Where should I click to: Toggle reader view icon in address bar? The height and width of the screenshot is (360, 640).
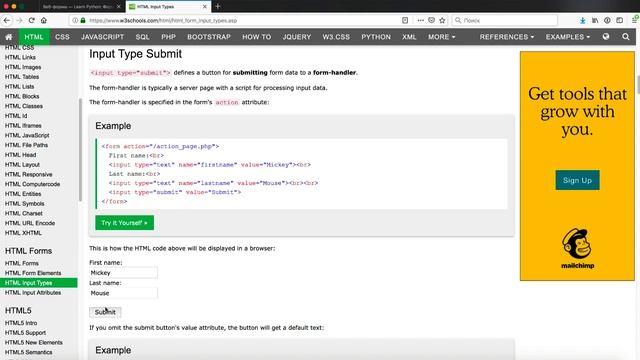click(405, 20)
